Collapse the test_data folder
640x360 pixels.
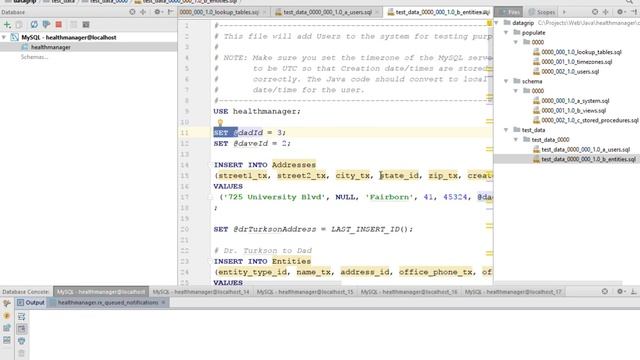(506, 130)
